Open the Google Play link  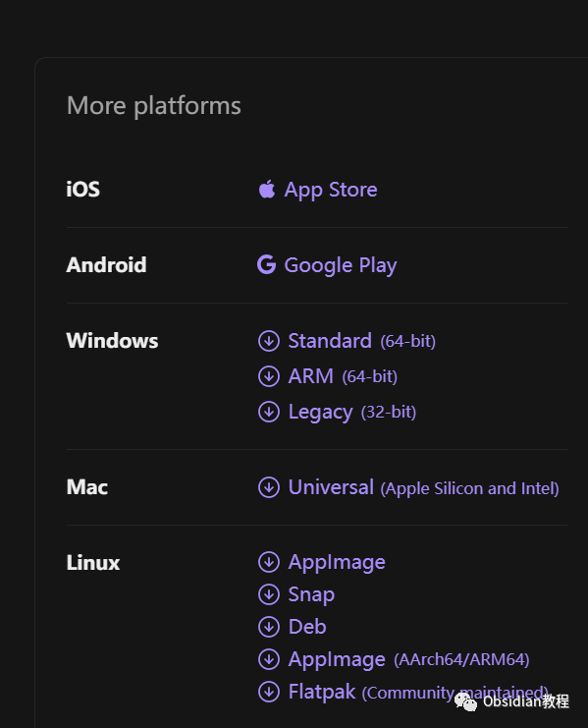click(341, 265)
